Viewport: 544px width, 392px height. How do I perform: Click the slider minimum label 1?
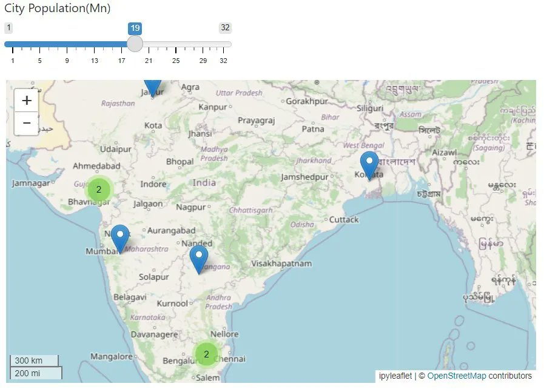click(x=8, y=28)
